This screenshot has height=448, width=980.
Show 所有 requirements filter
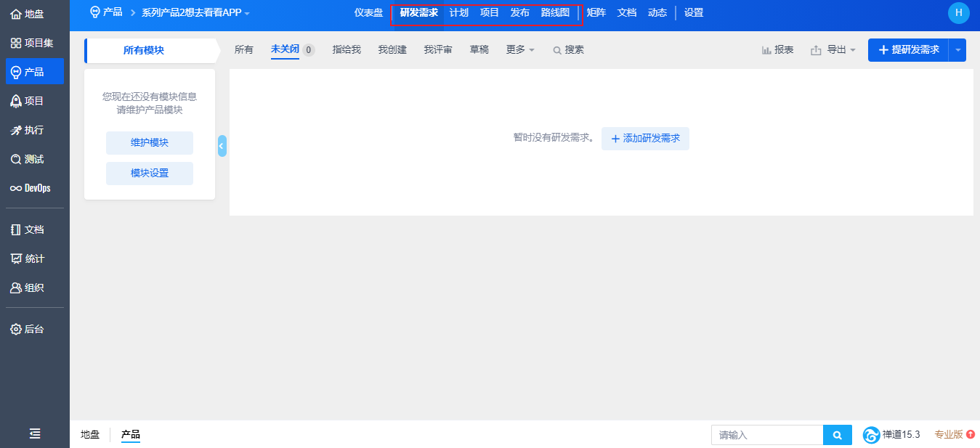pos(244,50)
